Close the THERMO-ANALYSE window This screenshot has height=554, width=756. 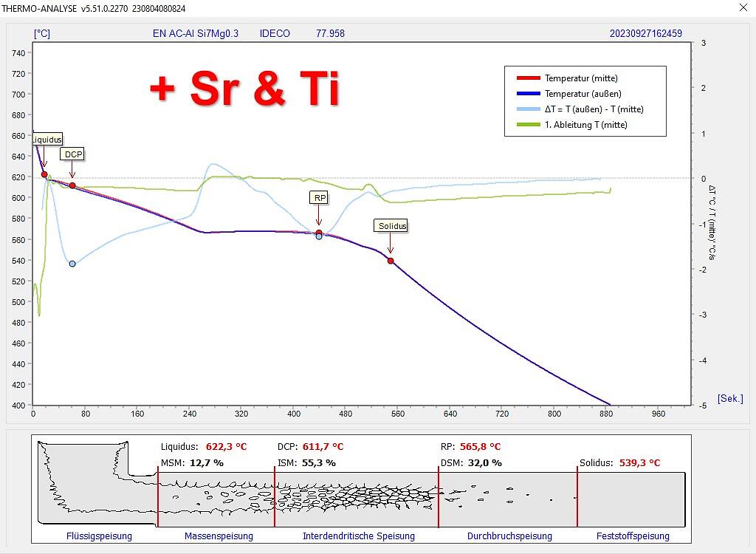[x=743, y=7]
